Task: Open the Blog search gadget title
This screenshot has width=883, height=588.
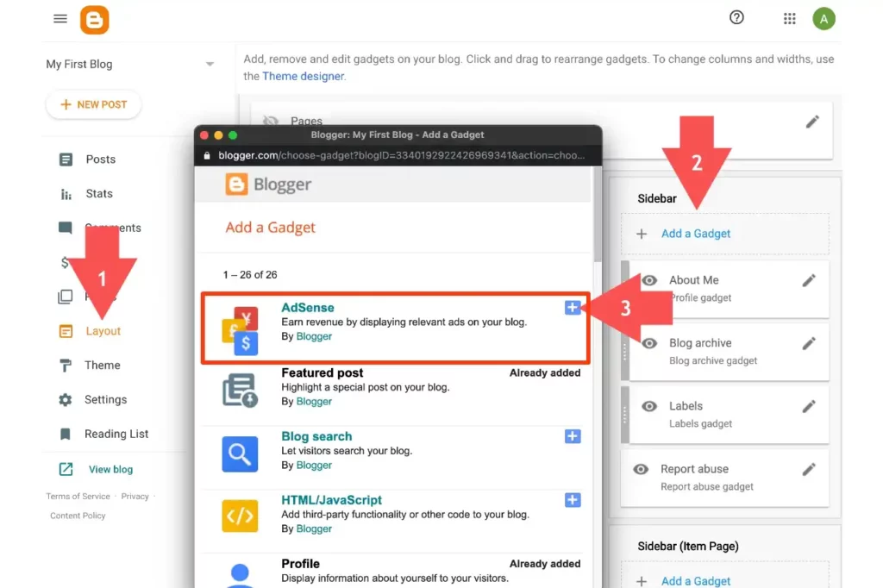Action: pos(316,436)
